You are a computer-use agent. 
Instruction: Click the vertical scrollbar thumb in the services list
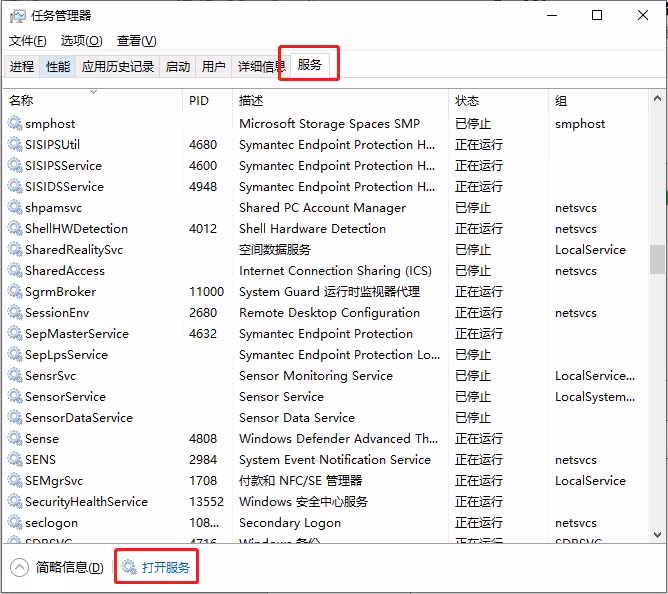[657, 259]
